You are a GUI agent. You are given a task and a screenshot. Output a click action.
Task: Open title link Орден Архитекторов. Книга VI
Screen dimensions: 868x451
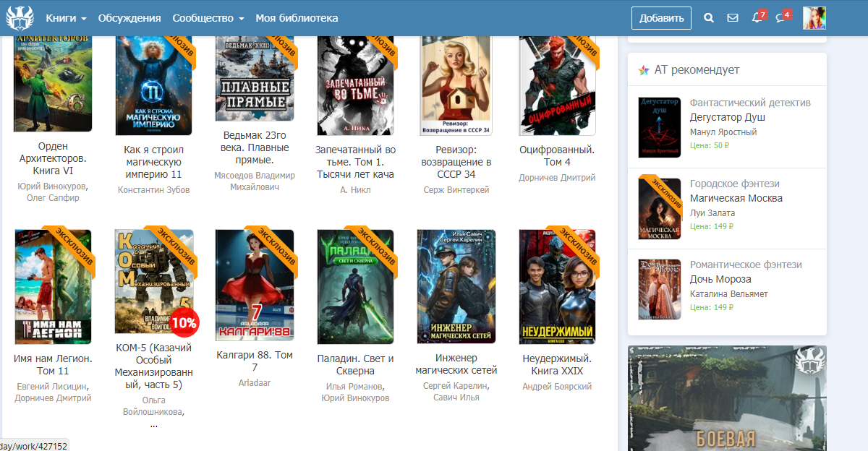(53, 158)
